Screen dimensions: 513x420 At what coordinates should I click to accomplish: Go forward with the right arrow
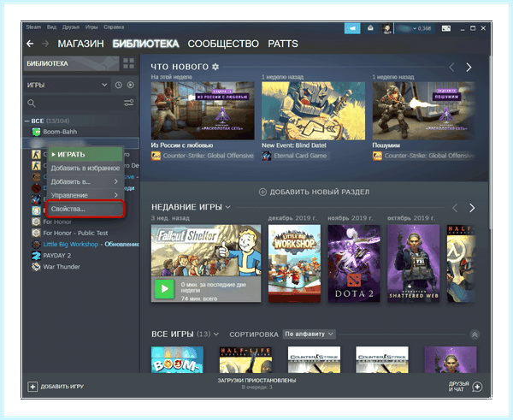click(45, 44)
